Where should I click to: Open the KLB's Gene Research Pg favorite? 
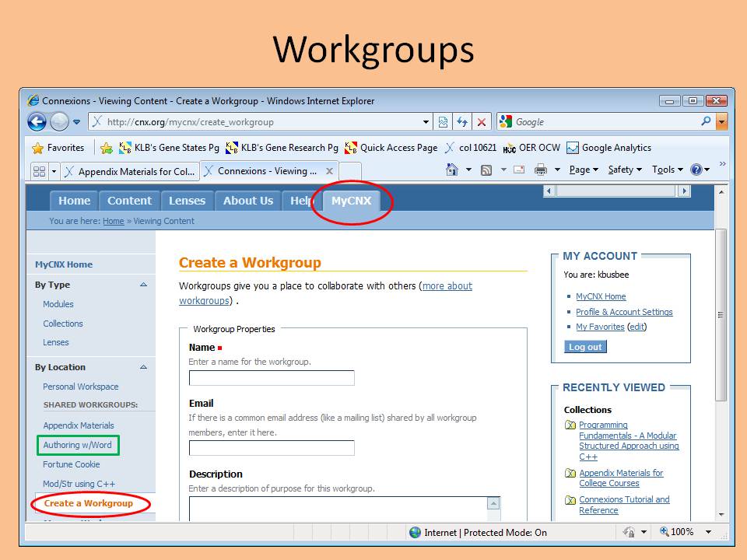(x=282, y=148)
